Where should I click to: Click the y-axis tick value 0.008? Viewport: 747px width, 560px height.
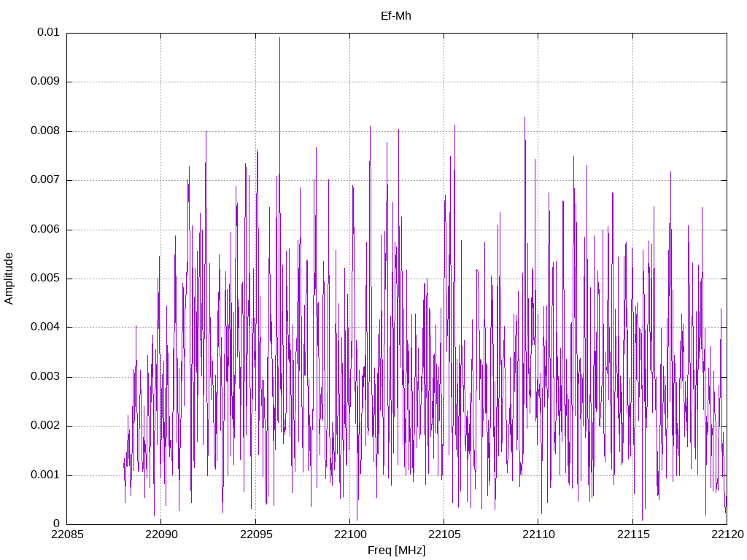pyautogui.click(x=45, y=131)
